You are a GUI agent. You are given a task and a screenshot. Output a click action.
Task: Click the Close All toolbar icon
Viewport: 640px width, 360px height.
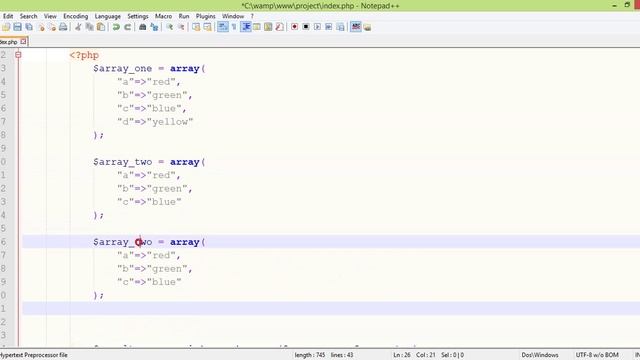[x=52, y=27]
